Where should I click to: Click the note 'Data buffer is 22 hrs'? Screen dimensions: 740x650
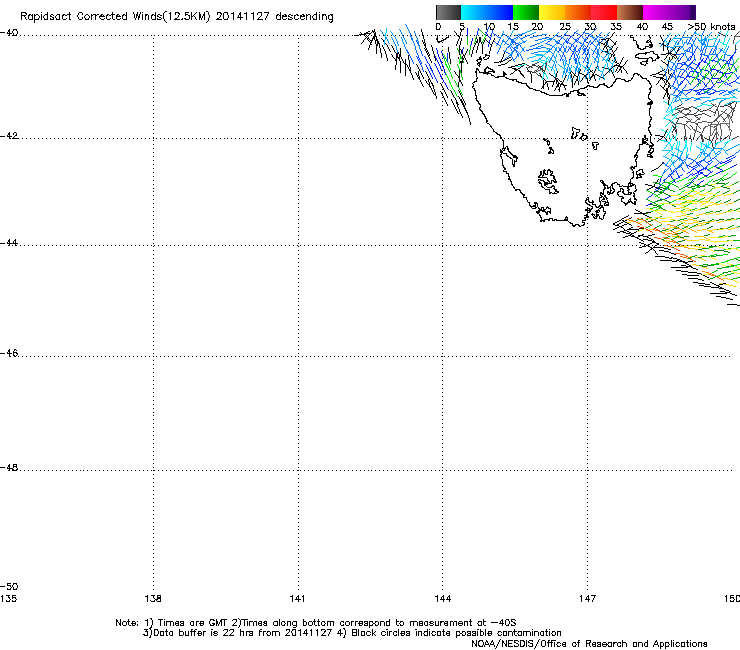click(204, 633)
